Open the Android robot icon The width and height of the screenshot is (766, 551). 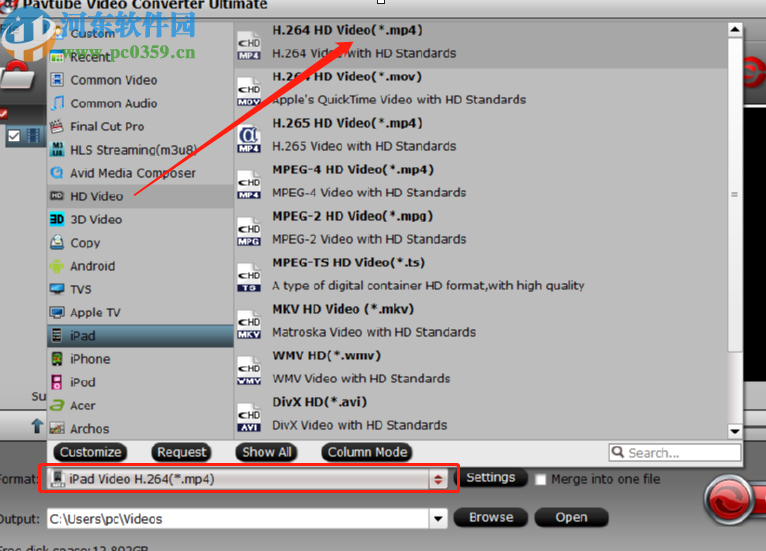[57, 266]
